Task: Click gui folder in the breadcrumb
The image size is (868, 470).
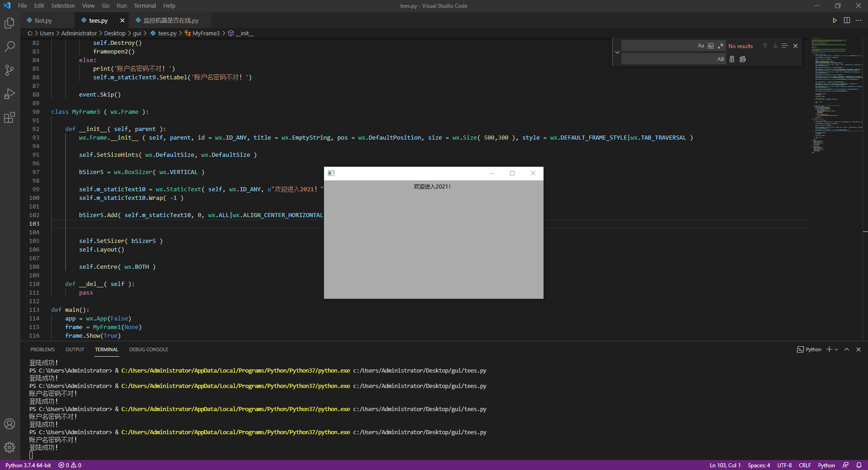Action: coord(137,33)
